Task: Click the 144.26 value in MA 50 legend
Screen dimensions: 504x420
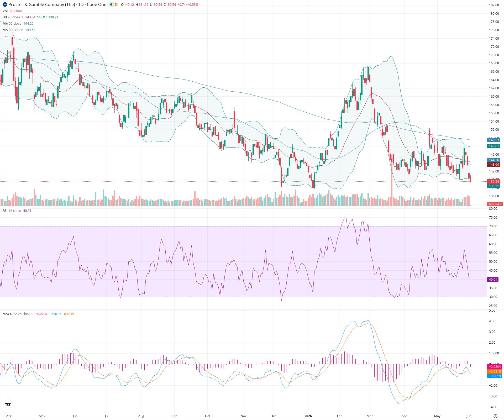Action: coord(28,23)
